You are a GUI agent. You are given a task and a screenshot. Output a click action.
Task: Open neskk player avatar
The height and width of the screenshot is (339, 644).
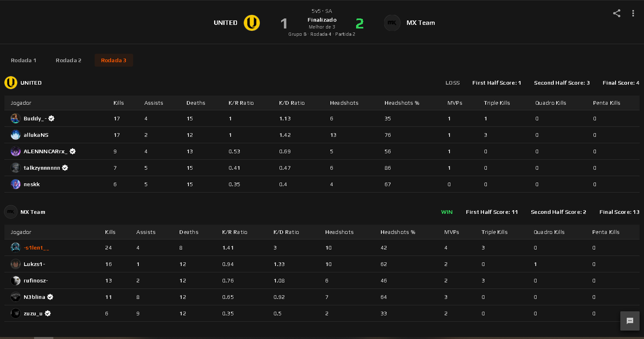coord(16,184)
